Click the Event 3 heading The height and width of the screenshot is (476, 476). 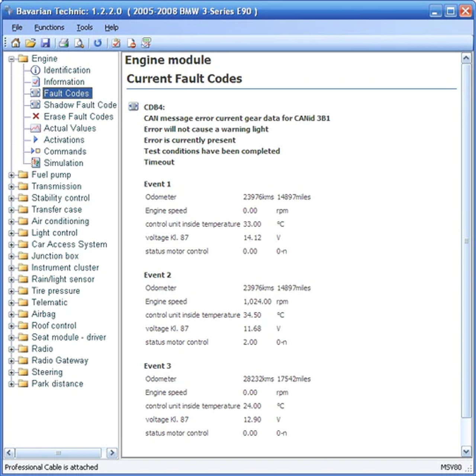[157, 366]
